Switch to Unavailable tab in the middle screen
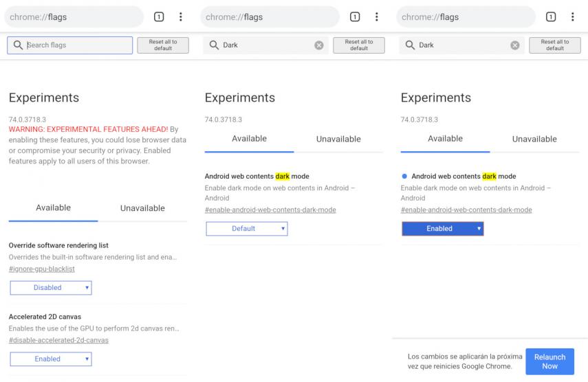Viewport: 588px width, 382px height. (338, 139)
